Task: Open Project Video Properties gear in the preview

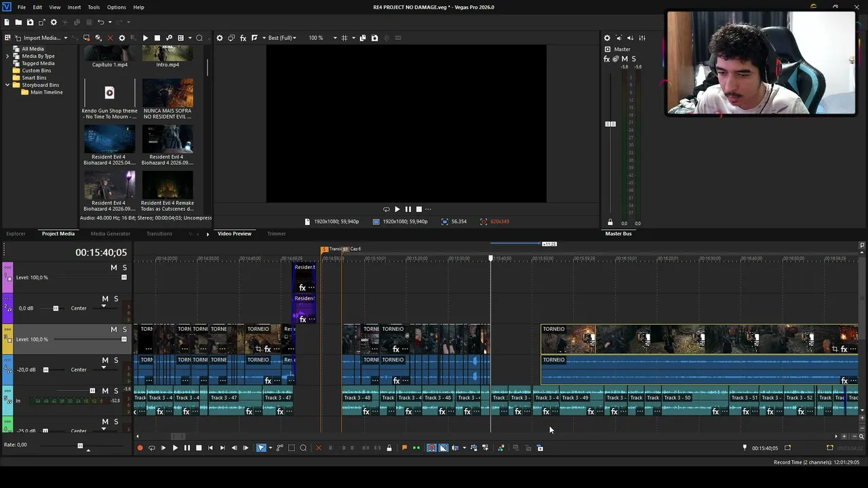Action: pos(220,38)
